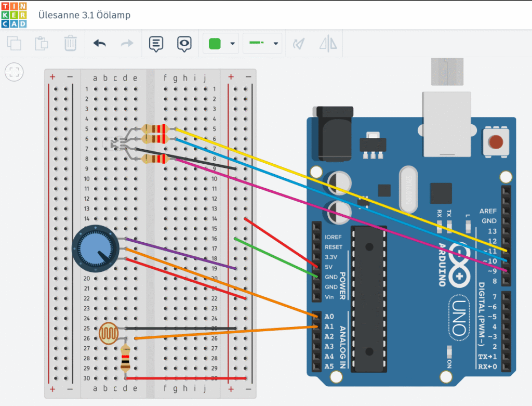532x406 pixels.
Task: Click the Arduino digital pin 13 socket
Action: [506, 231]
